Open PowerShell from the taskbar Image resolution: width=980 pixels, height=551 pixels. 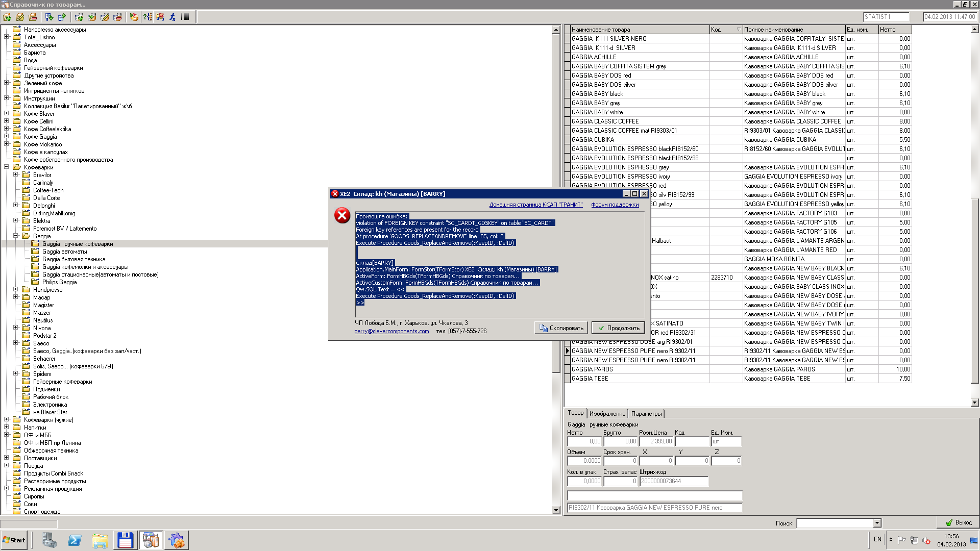(x=75, y=540)
